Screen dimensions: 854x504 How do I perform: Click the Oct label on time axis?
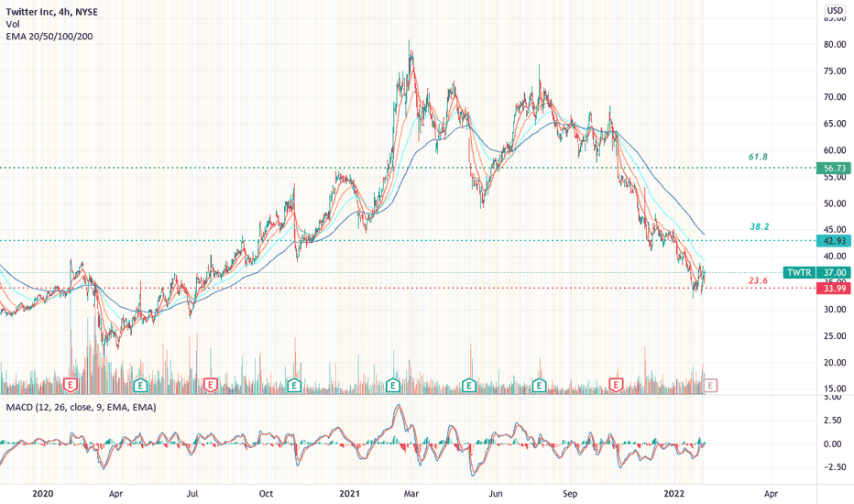[266, 494]
